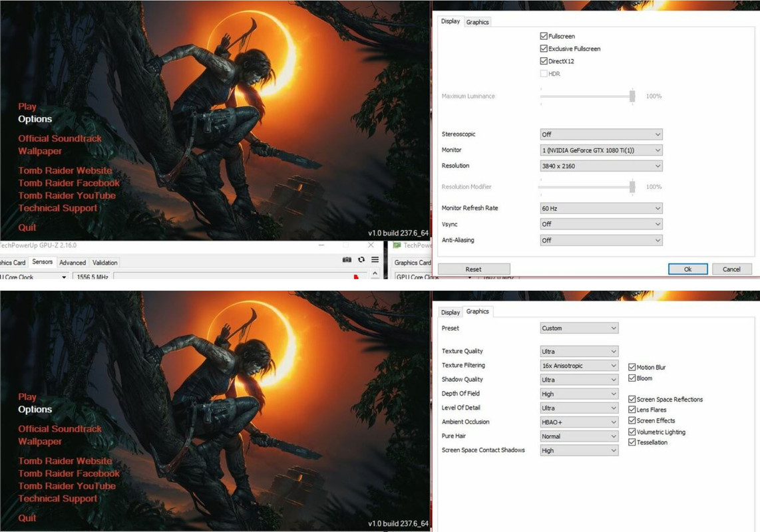Screen dimensions: 760x532
Task: Click the second GPU-Z window's green app icon
Action: [397, 245]
